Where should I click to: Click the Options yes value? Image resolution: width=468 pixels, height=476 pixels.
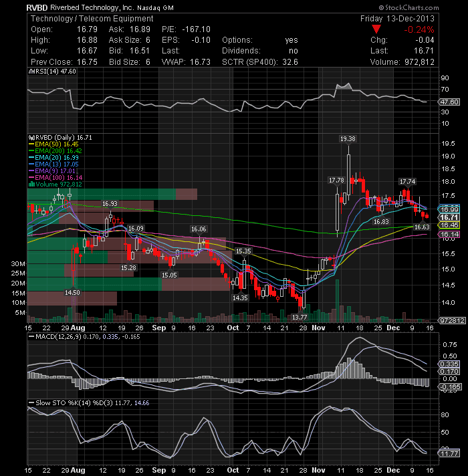291,40
